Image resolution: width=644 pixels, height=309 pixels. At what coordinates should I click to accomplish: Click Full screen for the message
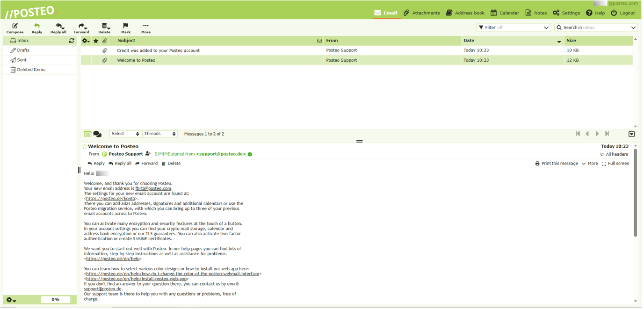coord(615,164)
